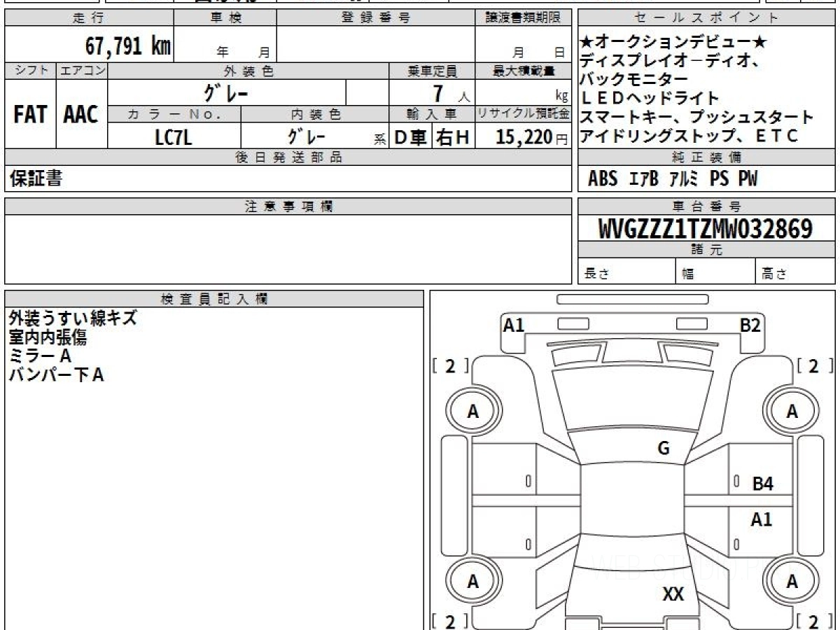Select the FAT shift value

tap(30, 115)
